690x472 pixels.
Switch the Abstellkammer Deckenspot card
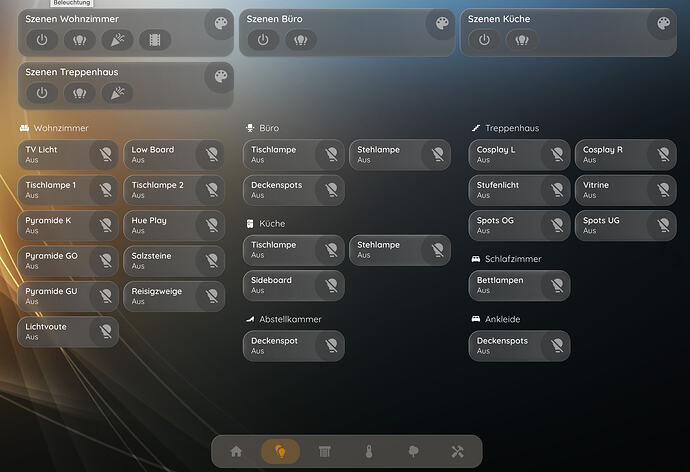(x=294, y=346)
